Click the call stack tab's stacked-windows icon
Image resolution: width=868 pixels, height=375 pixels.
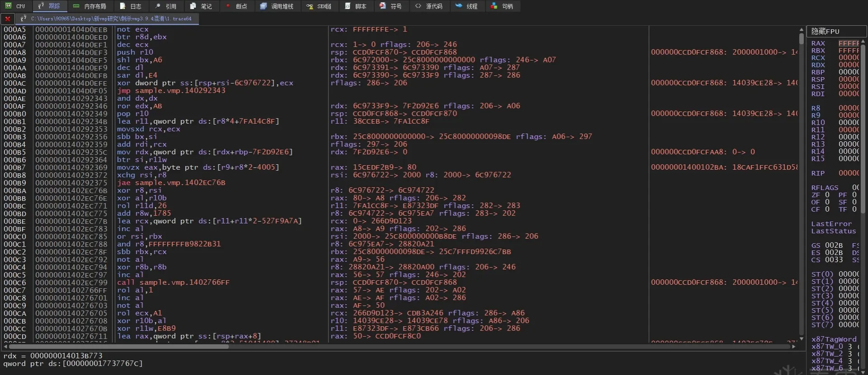[x=263, y=6]
